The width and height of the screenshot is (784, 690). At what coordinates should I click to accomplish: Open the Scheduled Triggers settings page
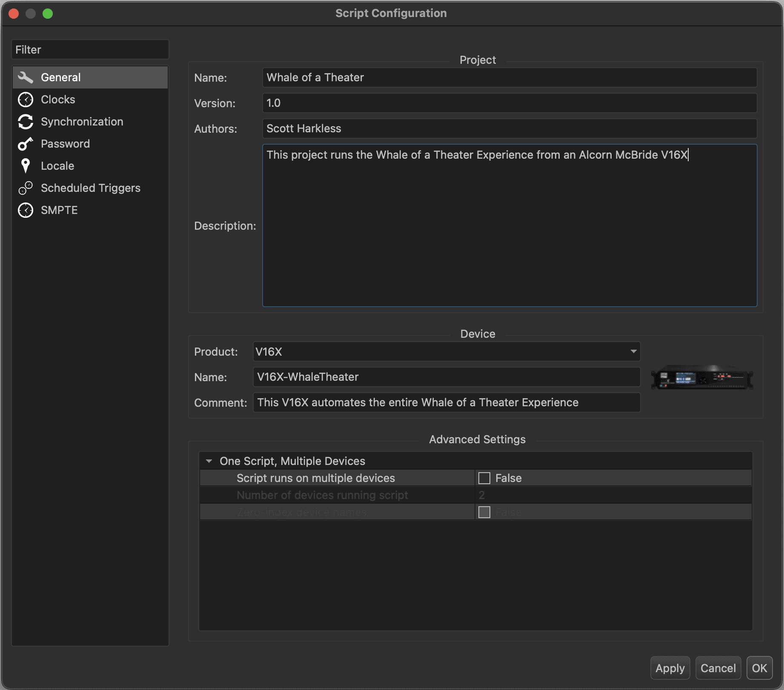90,188
